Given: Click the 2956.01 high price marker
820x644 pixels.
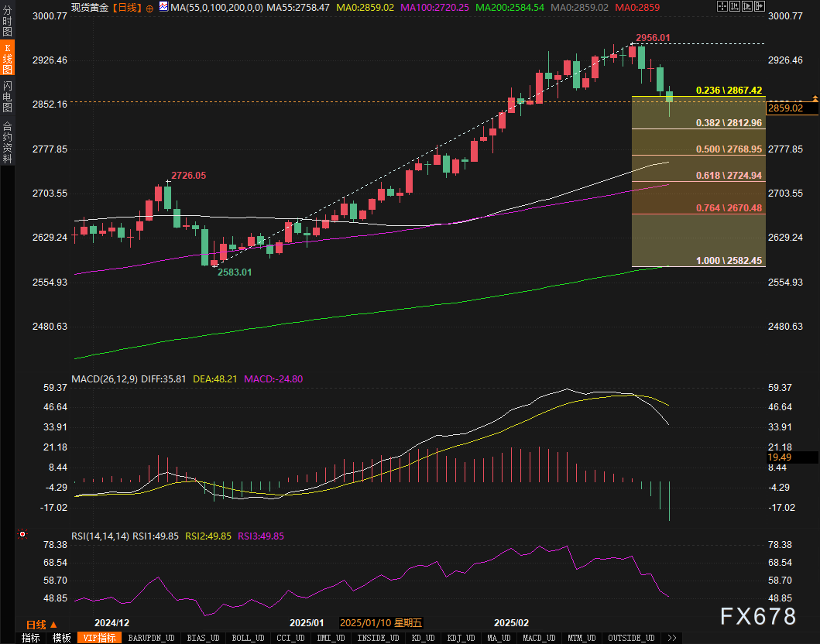Looking at the screenshot, I should 652,37.
